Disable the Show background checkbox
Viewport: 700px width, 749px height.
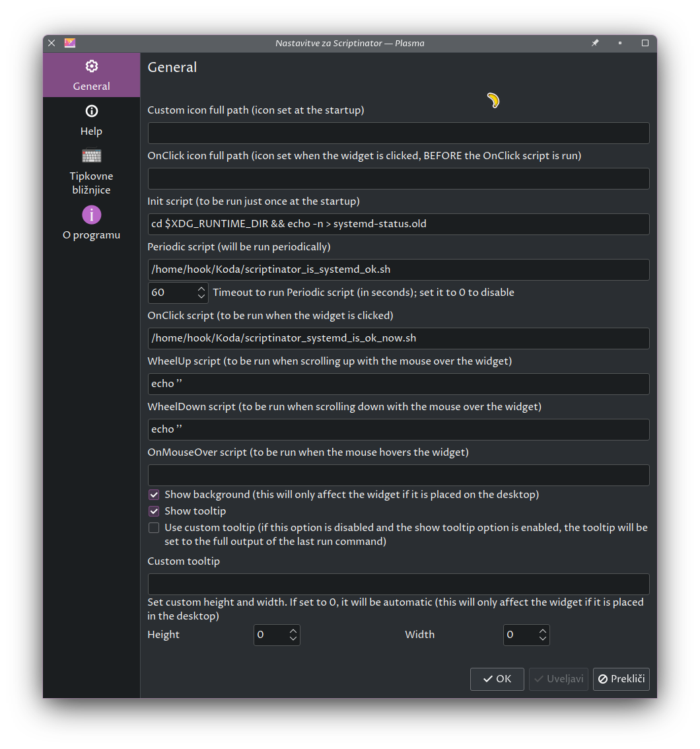[x=154, y=495]
